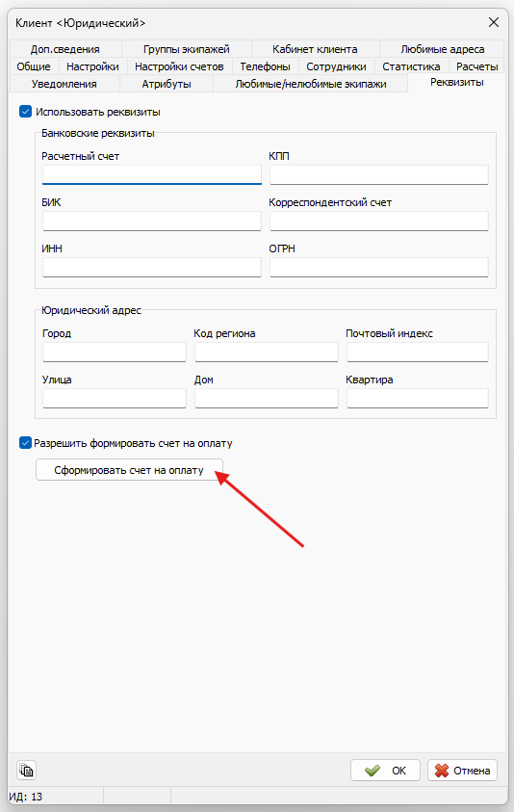Switch to the Общие tab
This screenshot has height=812, width=514.
[34, 66]
